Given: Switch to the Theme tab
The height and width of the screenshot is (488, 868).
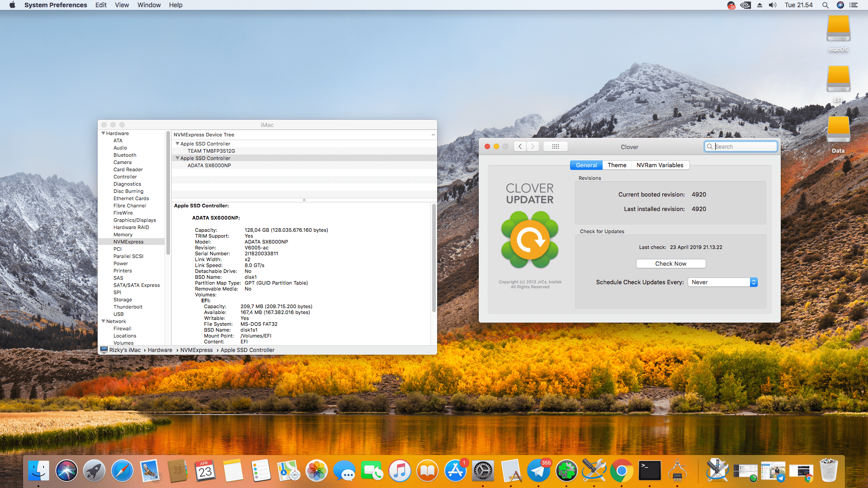Looking at the screenshot, I should click(x=617, y=165).
